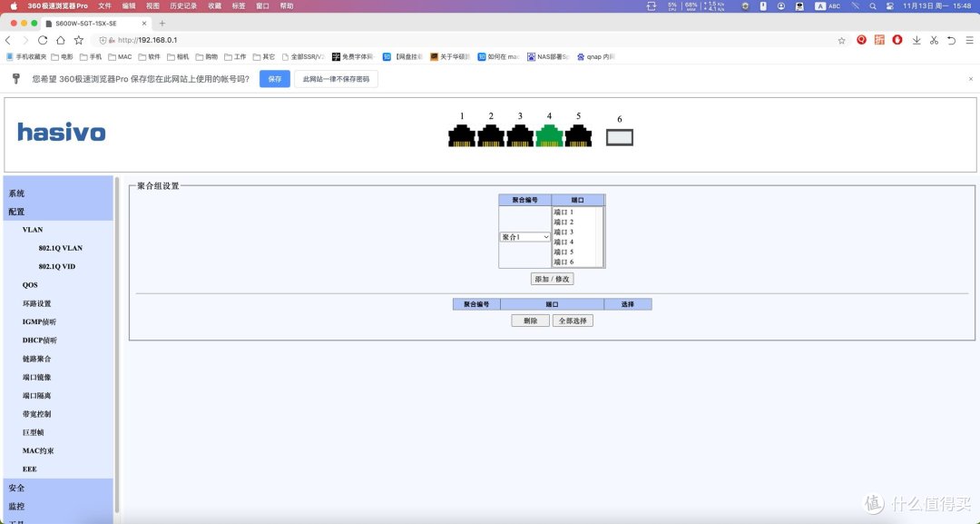Dismiss the save password prompt bar
980x524 pixels.
(971, 79)
